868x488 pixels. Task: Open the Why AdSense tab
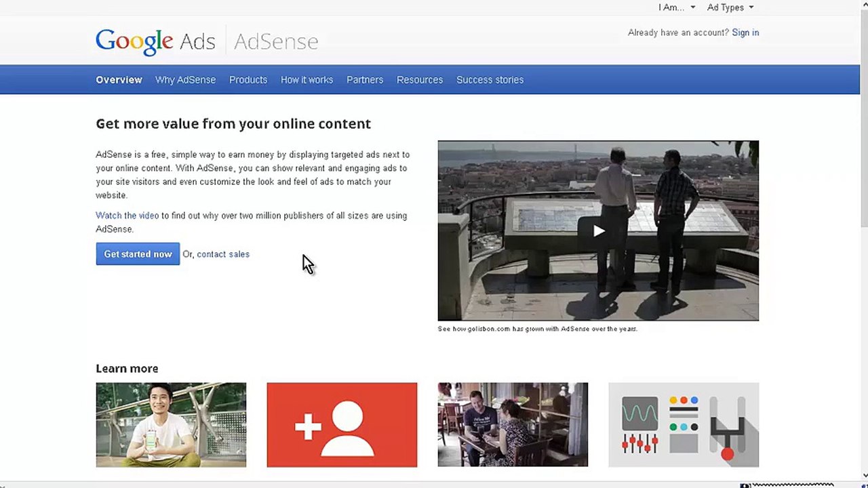point(185,80)
